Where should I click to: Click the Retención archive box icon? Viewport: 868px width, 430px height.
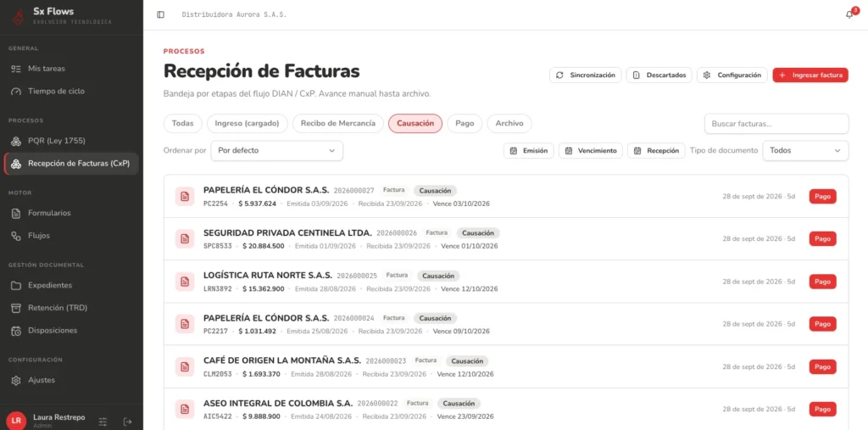[x=16, y=308]
